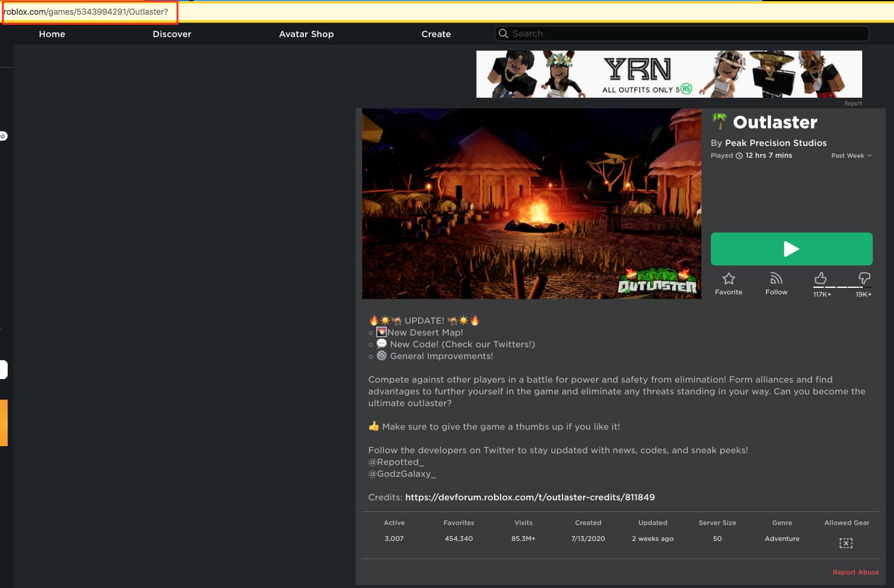Viewport: 894px width, 588px height.
Task: Click the vote ratio bar under thumbs
Action: tap(842, 287)
